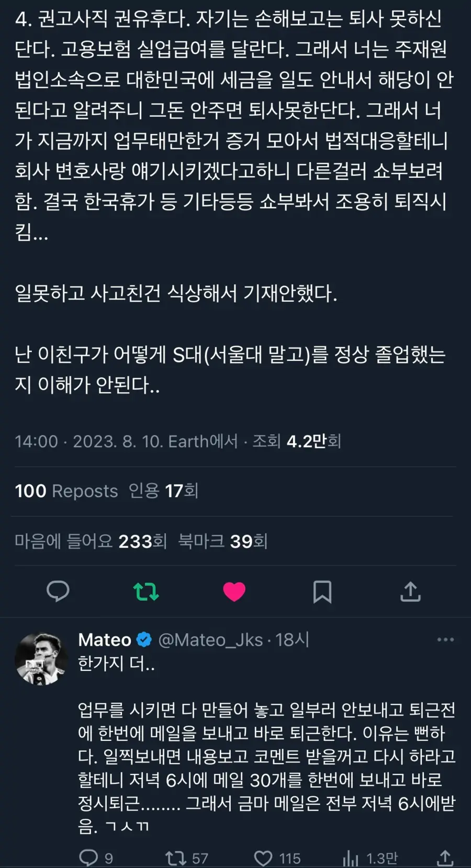Share the main tweet
Image resolution: width=471 pixels, height=868 pixels.
(410, 591)
